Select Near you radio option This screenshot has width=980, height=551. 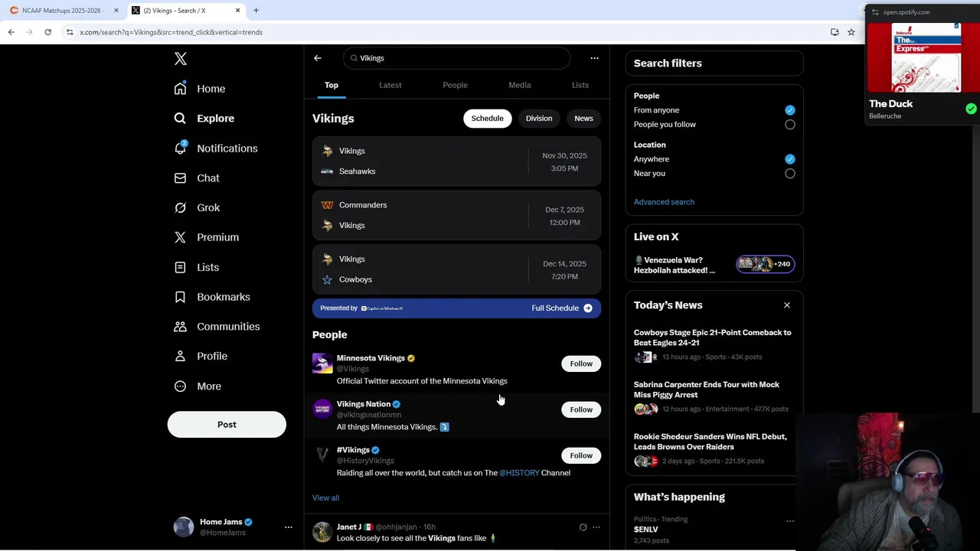coord(790,174)
